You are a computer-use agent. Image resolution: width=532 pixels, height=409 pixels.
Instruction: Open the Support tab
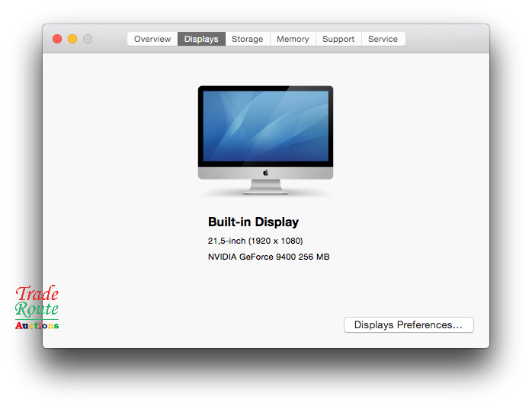click(x=338, y=39)
